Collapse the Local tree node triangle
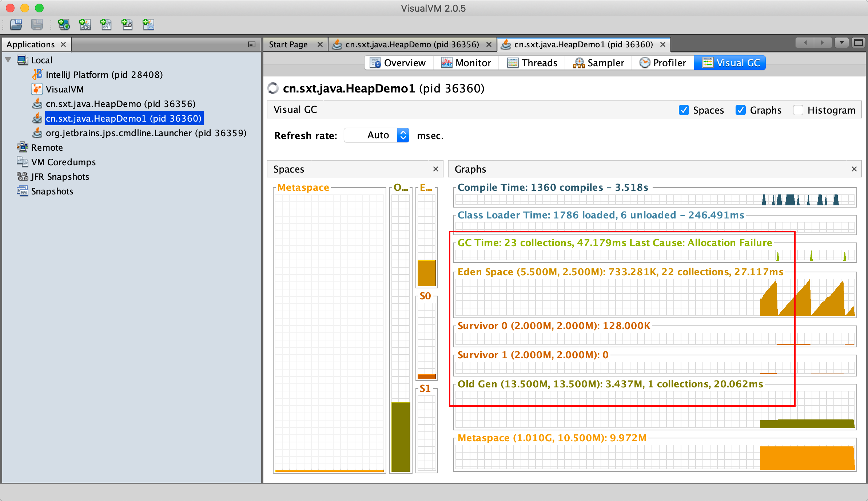868x501 pixels. [x=8, y=60]
